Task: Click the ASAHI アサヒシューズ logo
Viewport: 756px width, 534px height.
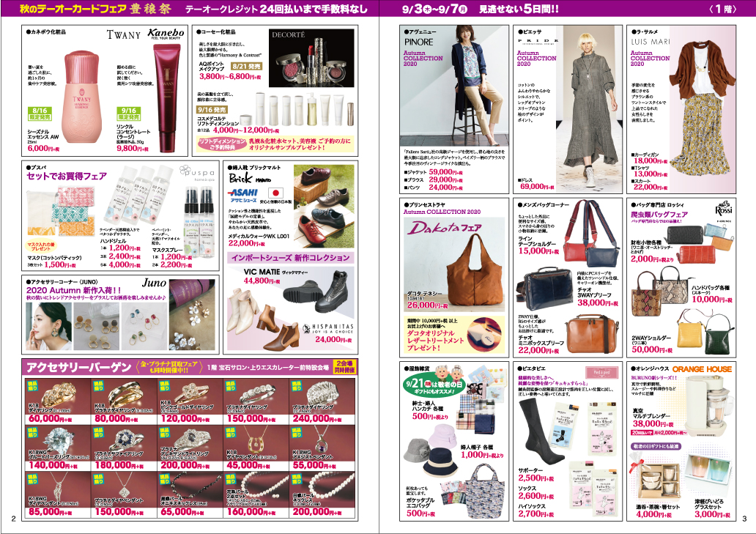Action: point(243,195)
